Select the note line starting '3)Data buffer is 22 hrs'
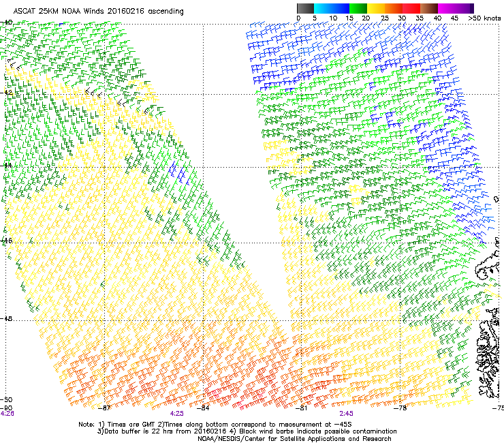Screen dimensions: 504x443 247,431
